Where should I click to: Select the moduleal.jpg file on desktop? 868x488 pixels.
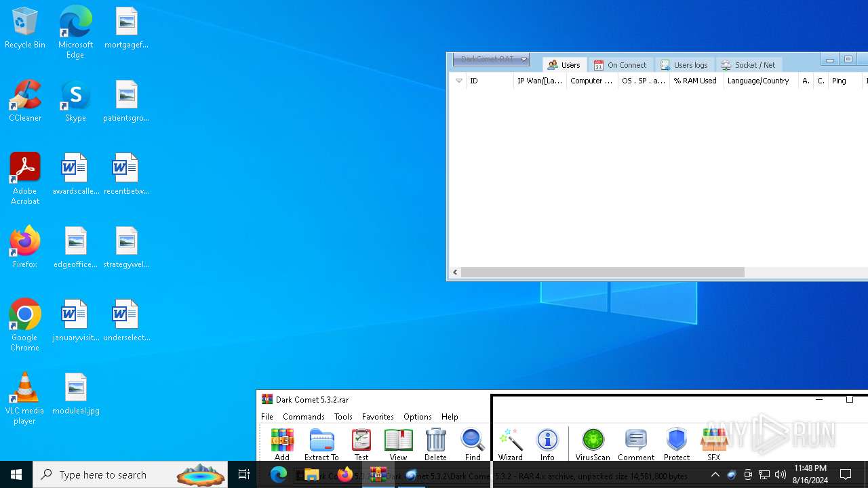[x=75, y=394]
